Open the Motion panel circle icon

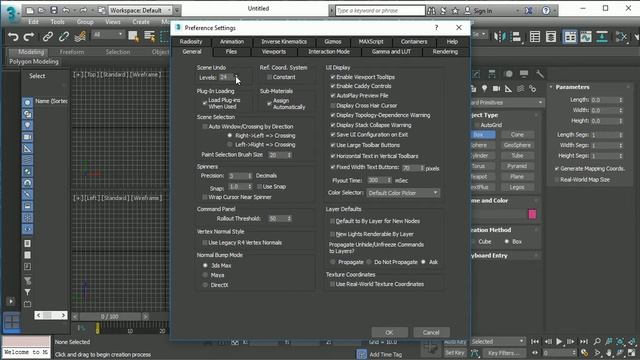pyautogui.click(x=509, y=74)
